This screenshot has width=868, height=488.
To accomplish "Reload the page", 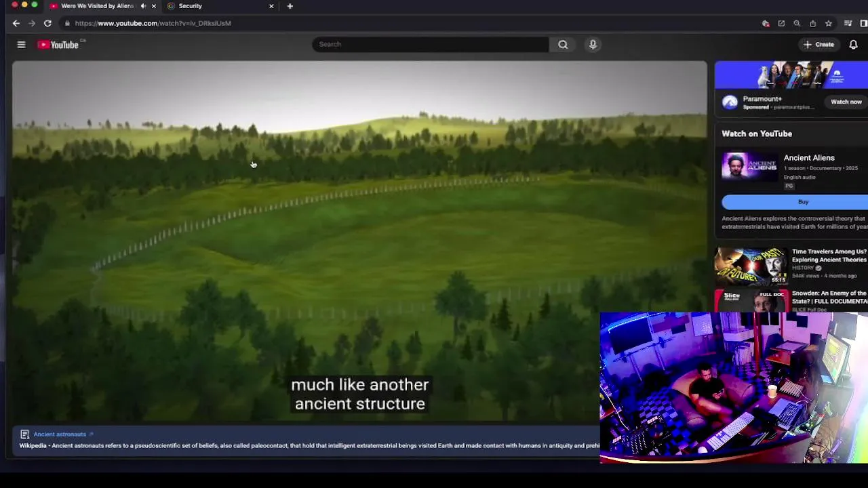I will pos(47,23).
